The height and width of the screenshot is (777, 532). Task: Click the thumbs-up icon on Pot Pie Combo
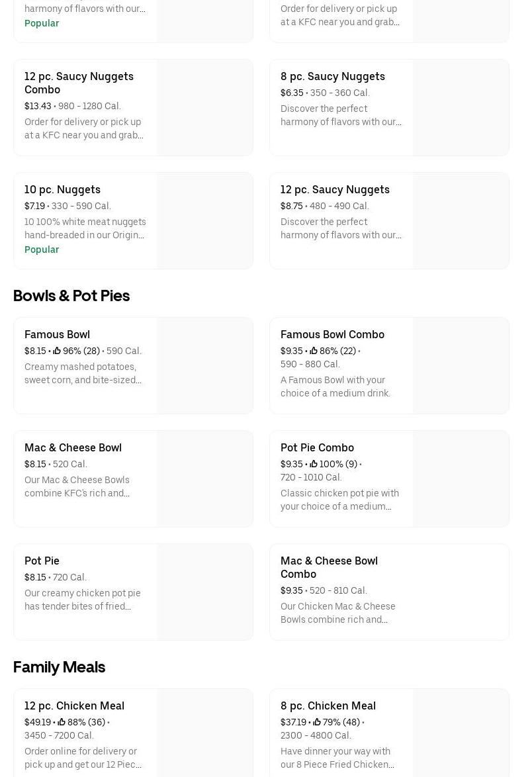click(x=314, y=464)
